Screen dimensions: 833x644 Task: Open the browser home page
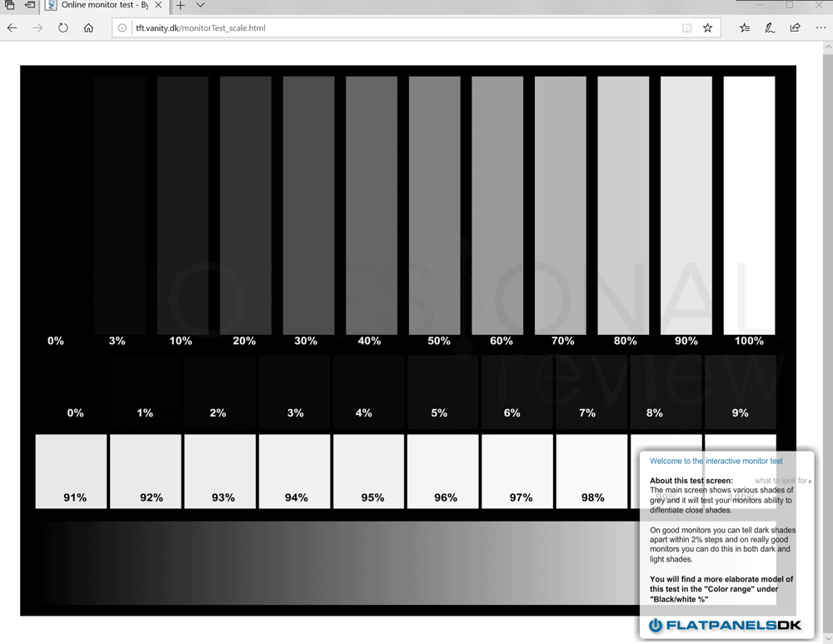89,27
